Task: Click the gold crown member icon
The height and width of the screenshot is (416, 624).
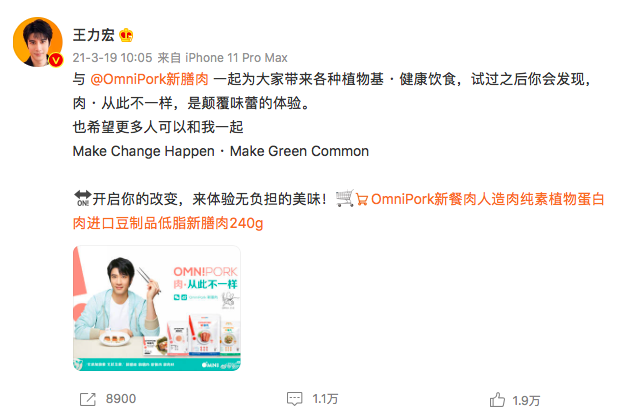Action: 126,35
